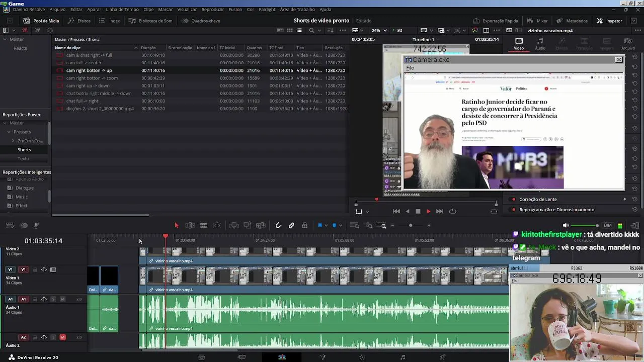The image size is (644, 362).
Task: Open Biblioteca de Som panel
Action: click(x=150, y=21)
